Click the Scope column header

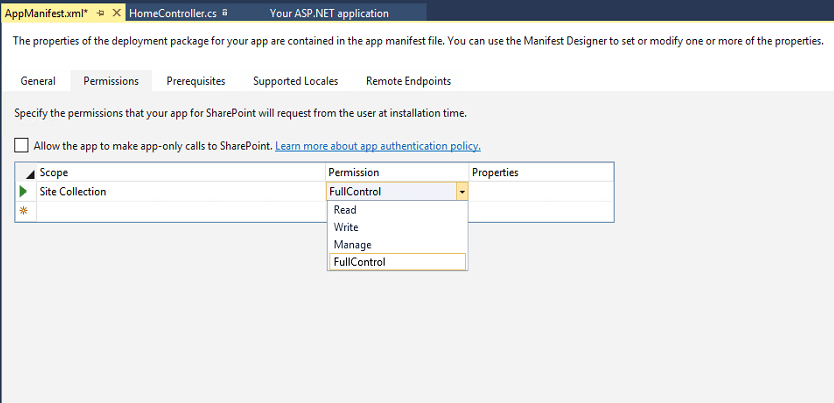click(181, 172)
